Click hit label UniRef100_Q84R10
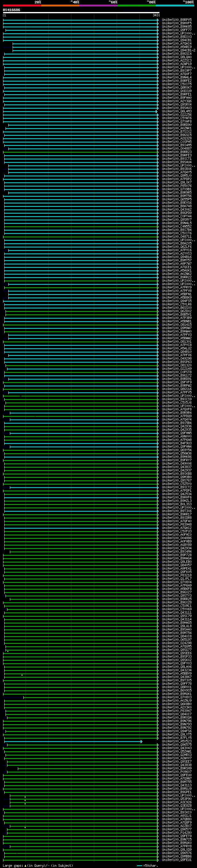Image resolution: width=197 pixels, height=868 pixels. [177, 352]
